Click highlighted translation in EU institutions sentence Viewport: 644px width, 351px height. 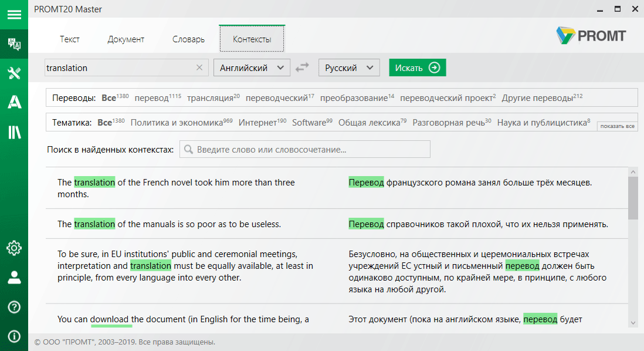point(151,266)
